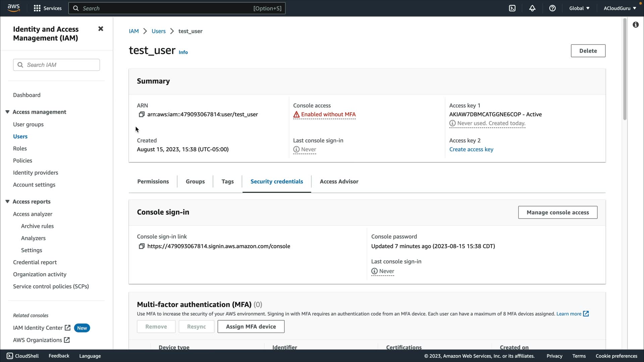Copy the user ARN
The image size is (644, 362).
pos(142,115)
